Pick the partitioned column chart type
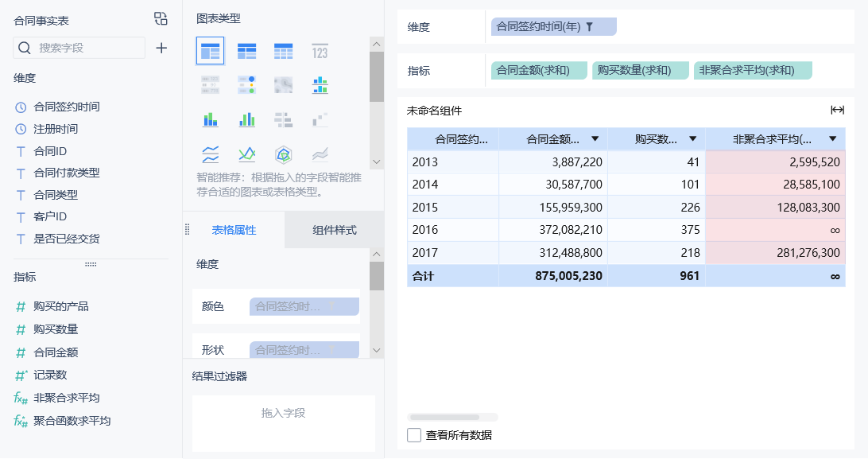 pyautogui.click(x=320, y=85)
